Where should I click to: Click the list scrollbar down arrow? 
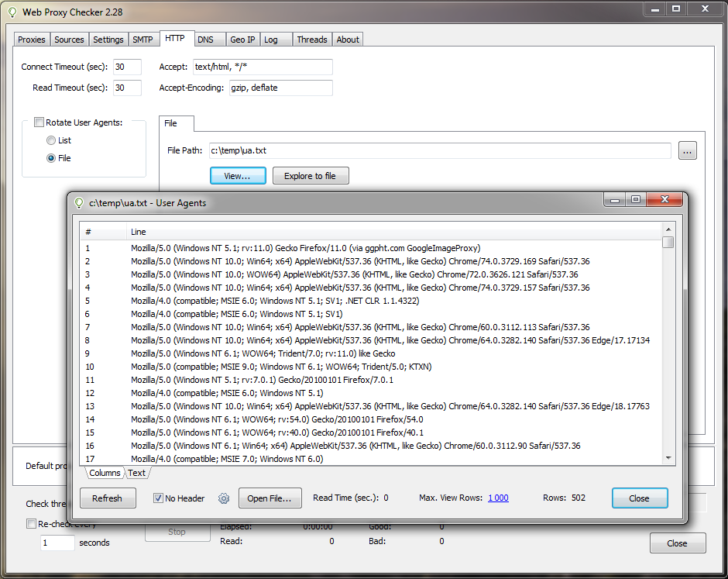coord(668,458)
